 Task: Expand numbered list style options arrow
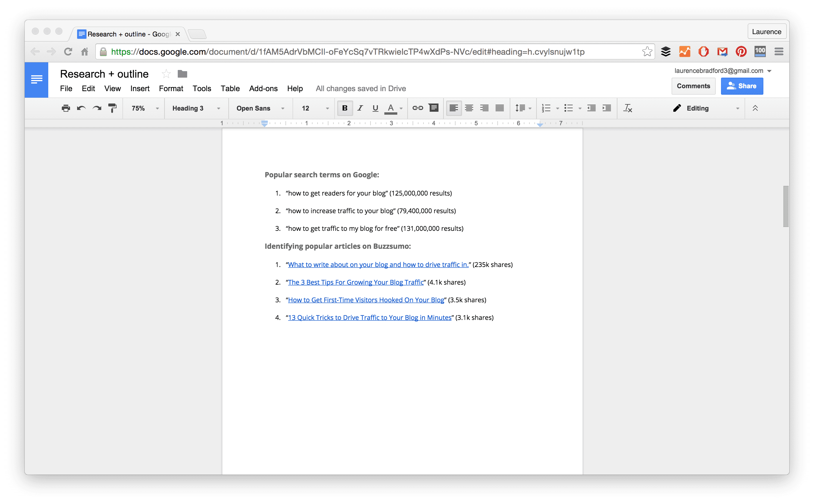(x=557, y=108)
